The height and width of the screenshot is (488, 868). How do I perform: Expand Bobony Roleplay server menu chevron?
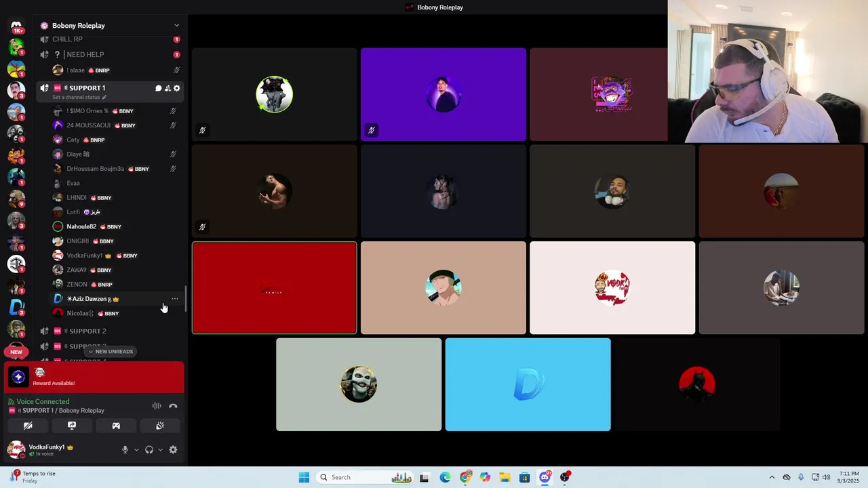tap(176, 26)
